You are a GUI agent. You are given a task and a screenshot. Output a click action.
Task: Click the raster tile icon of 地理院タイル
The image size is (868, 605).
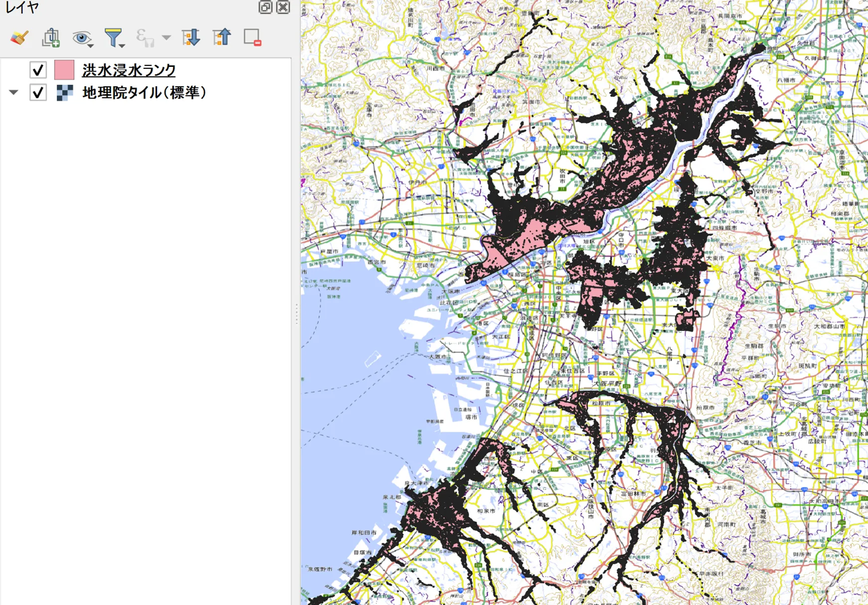65,92
